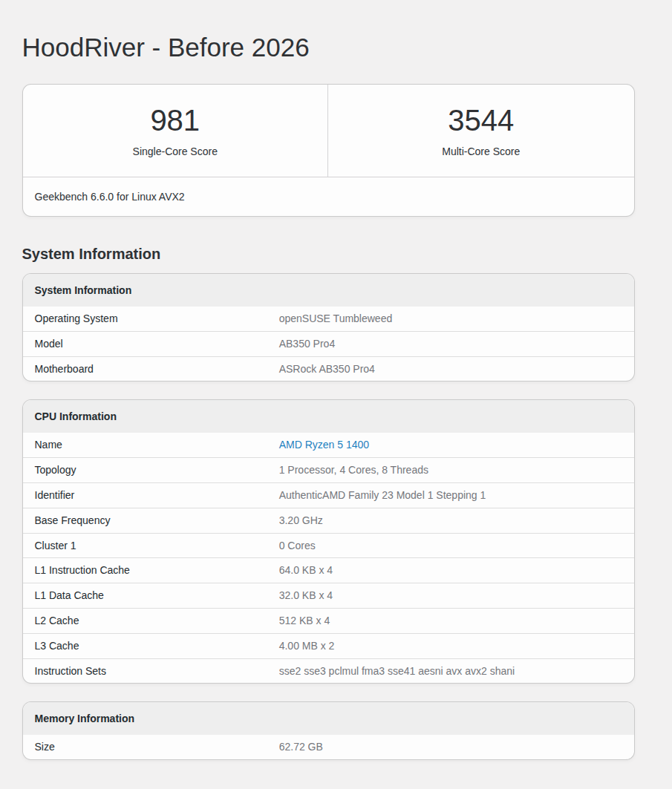Select the openSUSE Tumbleweed operating system value
Screen dimensions: 672x789
pos(335,318)
